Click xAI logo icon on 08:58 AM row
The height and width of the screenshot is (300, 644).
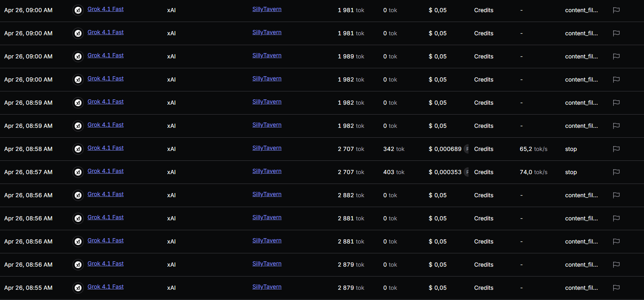point(78,149)
